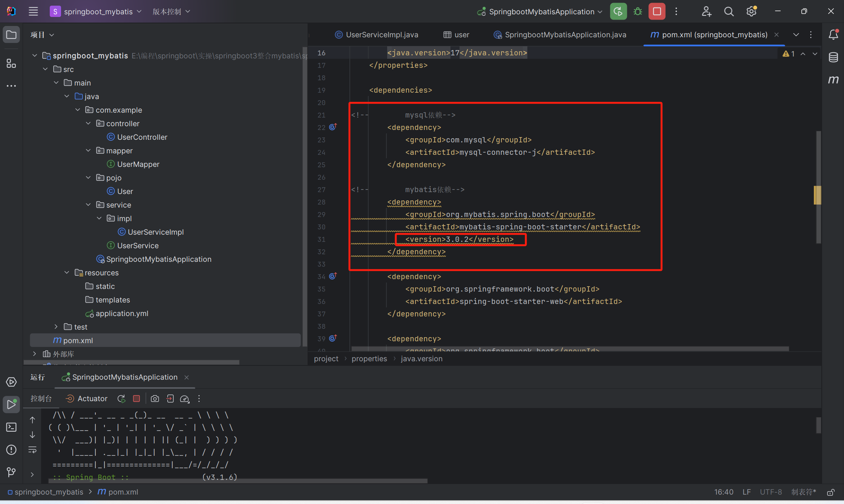The height and width of the screenshot is (504, 844).
Task: Stop the running application (red square)
Action: pyautogui.click(x=657, y=12)
